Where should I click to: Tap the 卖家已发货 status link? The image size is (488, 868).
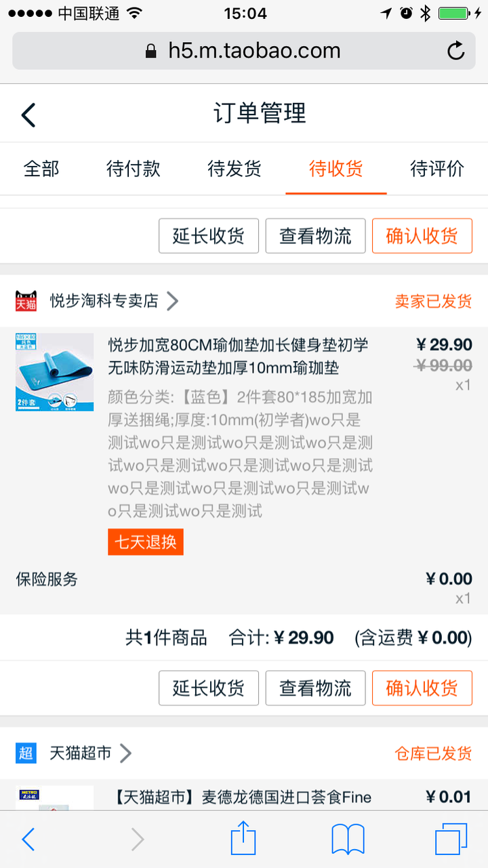pos(433,301)
